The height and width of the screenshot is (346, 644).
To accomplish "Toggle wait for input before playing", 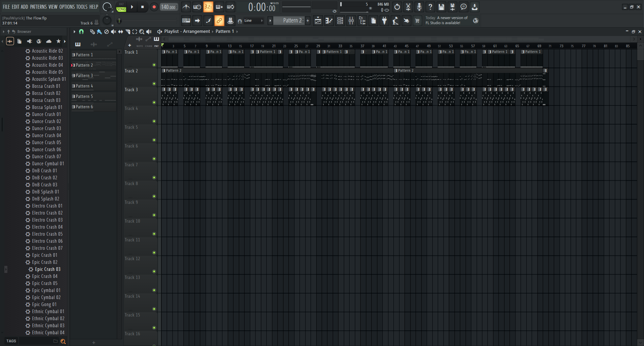I will pyautogui.click(x=197, y=7).
